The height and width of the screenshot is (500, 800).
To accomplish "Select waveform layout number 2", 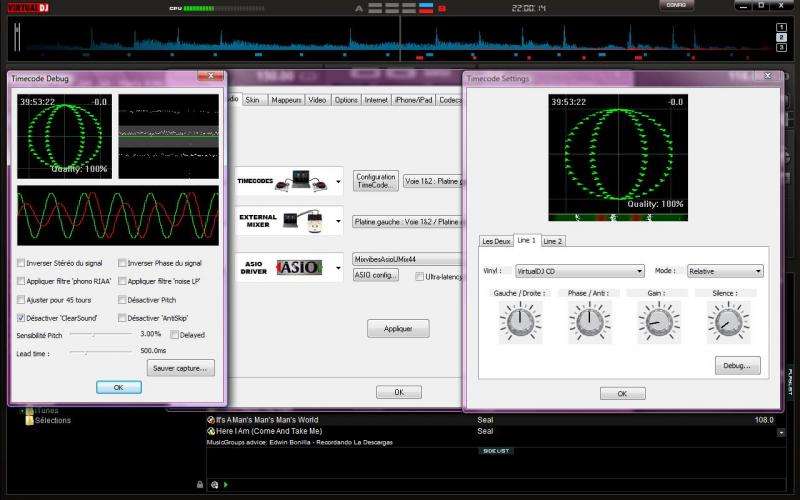I will click(781, 37).
